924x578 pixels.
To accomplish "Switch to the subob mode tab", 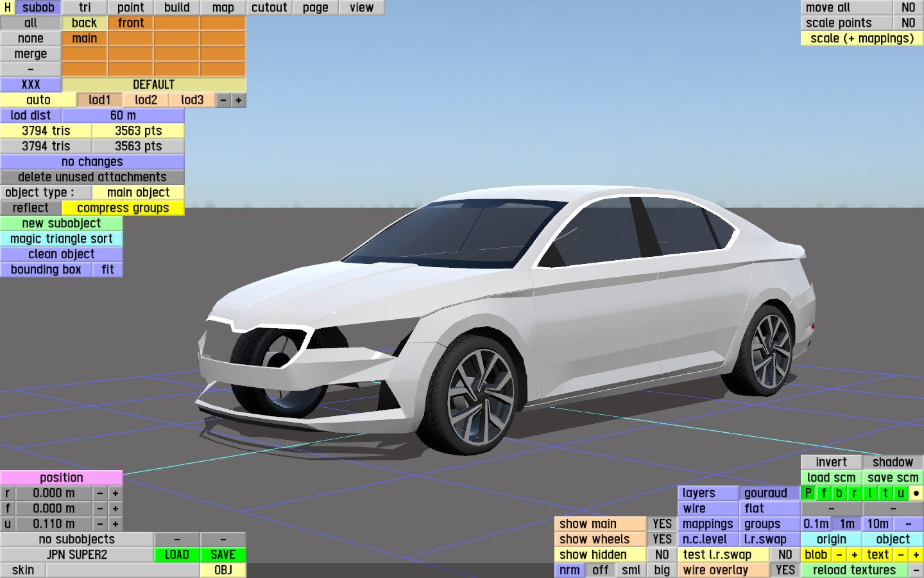I will 38,8.
